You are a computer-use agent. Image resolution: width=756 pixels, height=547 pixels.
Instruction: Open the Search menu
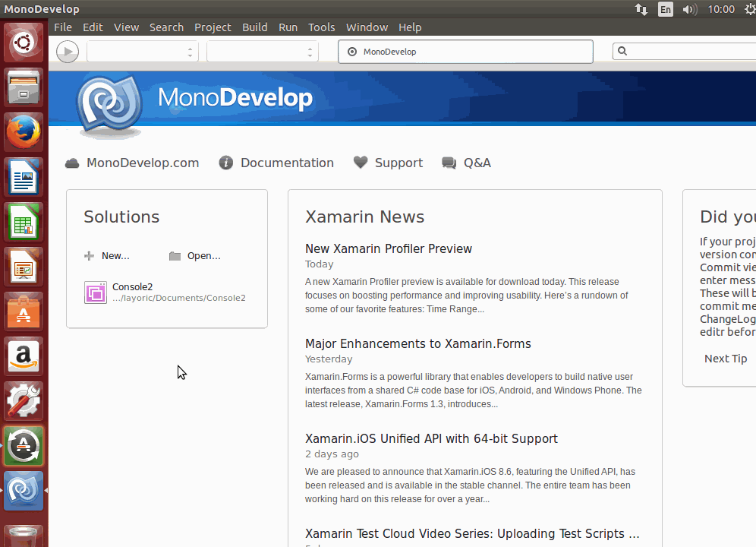tap(166, 27)
